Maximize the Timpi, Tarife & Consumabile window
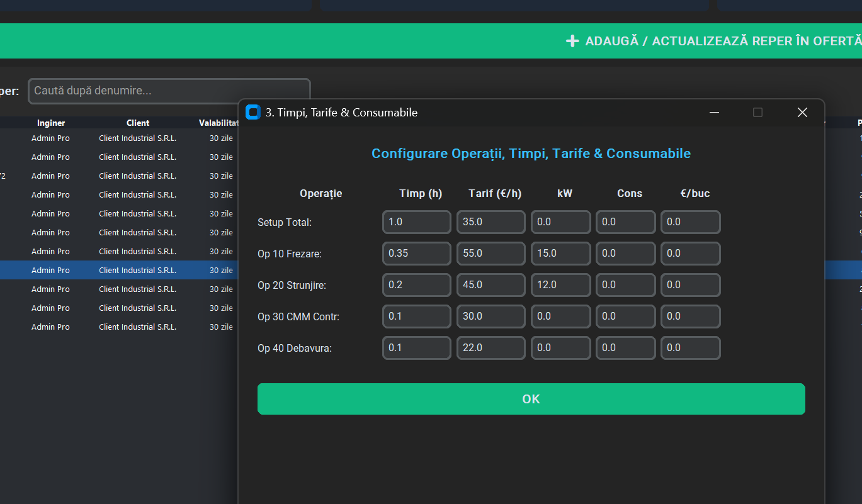 758,112
